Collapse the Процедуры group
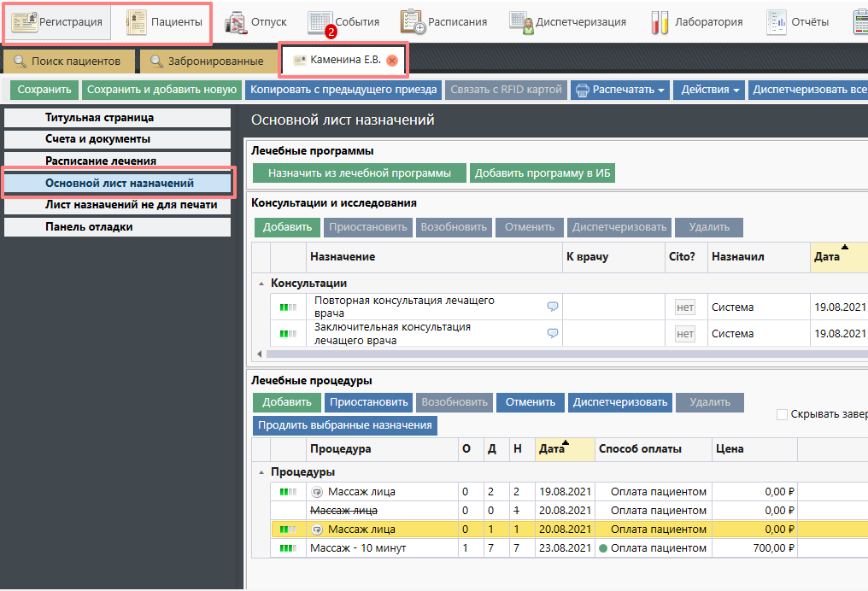This screenshot has height=591, width=868. click(x=261, y=472)
